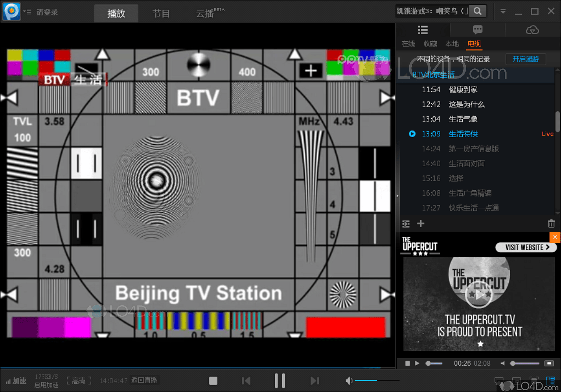Viewport: 561px width, 392px height.
Task: Click the 开启漫游 button
Action: [525, 59]
